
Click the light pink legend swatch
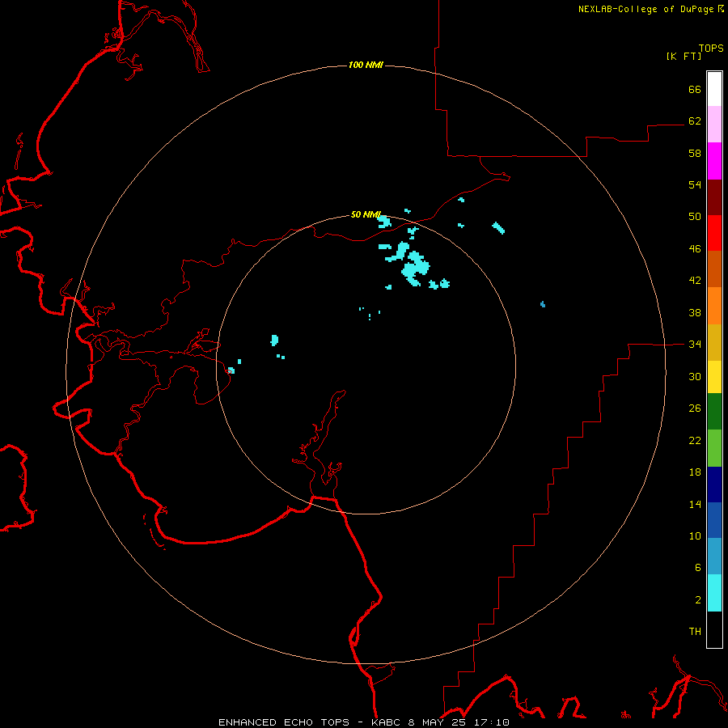click(x=714, y=125)
